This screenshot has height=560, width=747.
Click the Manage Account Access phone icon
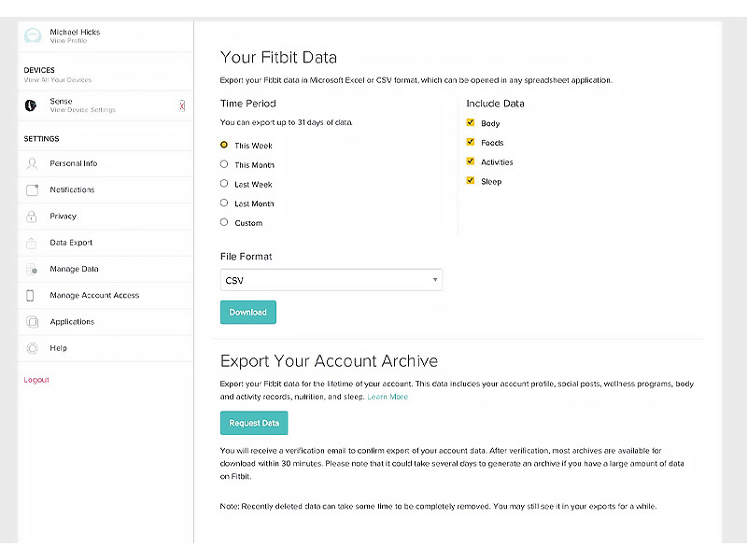click(x=31, y=296)
